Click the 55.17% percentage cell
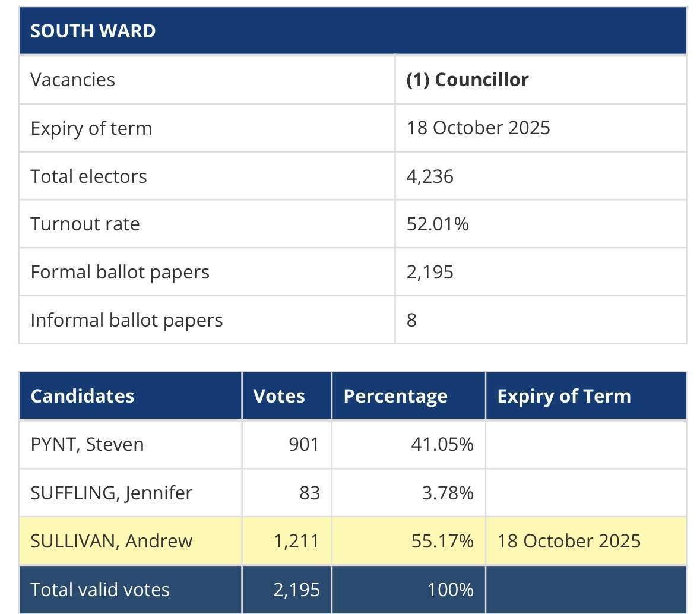Viewport: 700px width, 614px height. (x=408, y=541)
